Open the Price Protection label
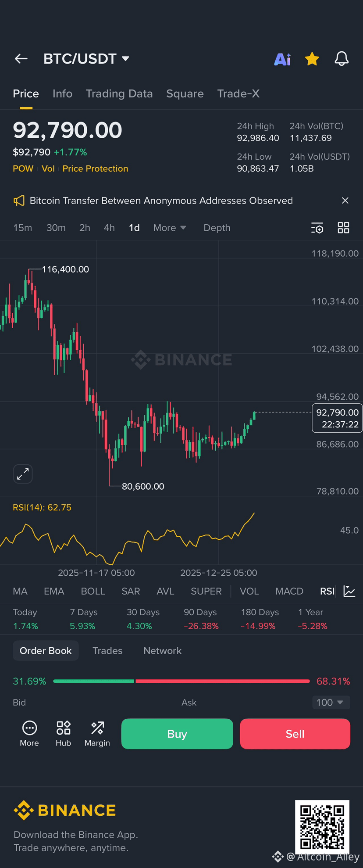 [95, 169]
